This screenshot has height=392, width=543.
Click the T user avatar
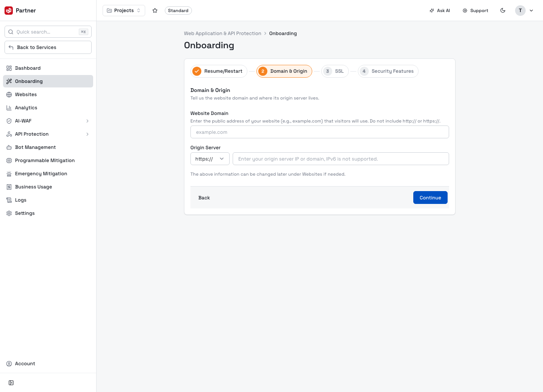pyautogui.click(x=520, y=11)
